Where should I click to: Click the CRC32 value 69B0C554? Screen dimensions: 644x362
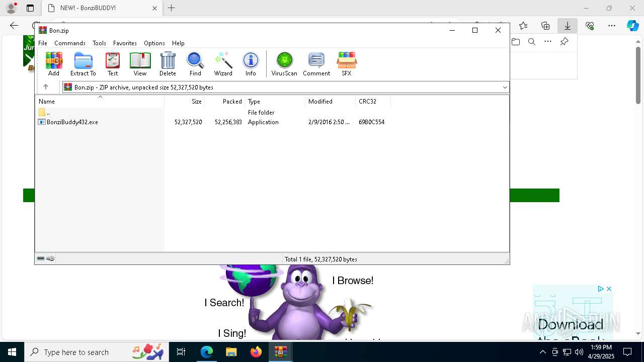coord(372,122)
